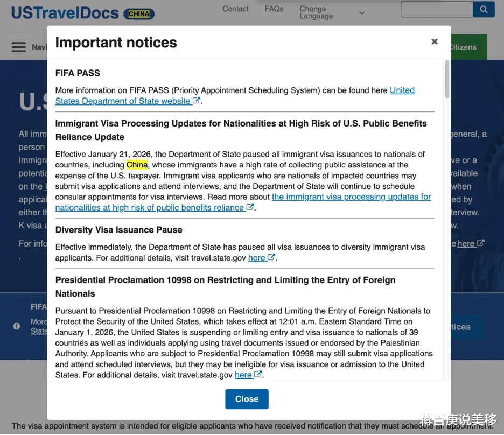Open Proclamation 10998 'here' link

tap(248, 375)
